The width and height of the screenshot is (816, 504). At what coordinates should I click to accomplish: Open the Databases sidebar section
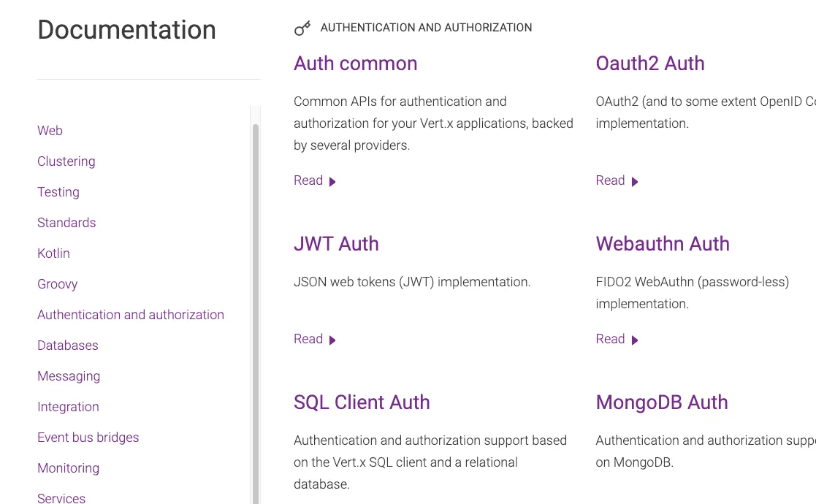point(68,345)
